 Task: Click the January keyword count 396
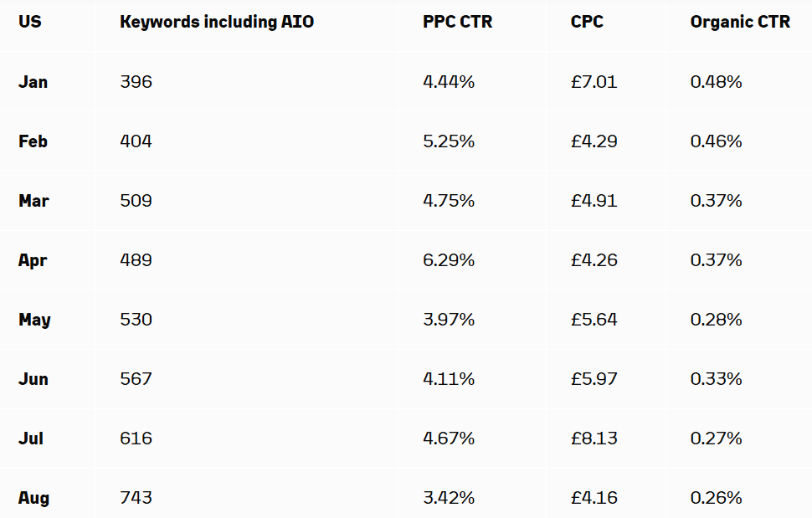(x=136, y=82)
